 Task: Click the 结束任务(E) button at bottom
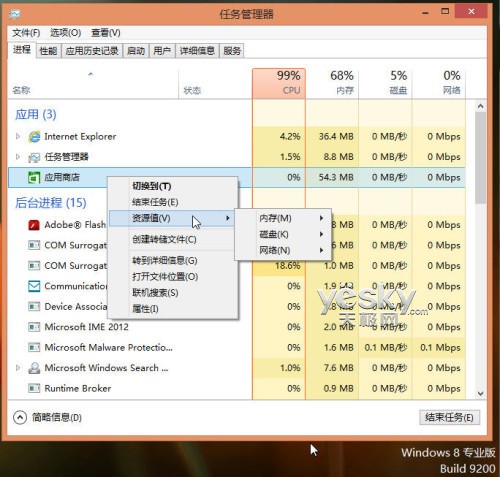pos(449,417)
